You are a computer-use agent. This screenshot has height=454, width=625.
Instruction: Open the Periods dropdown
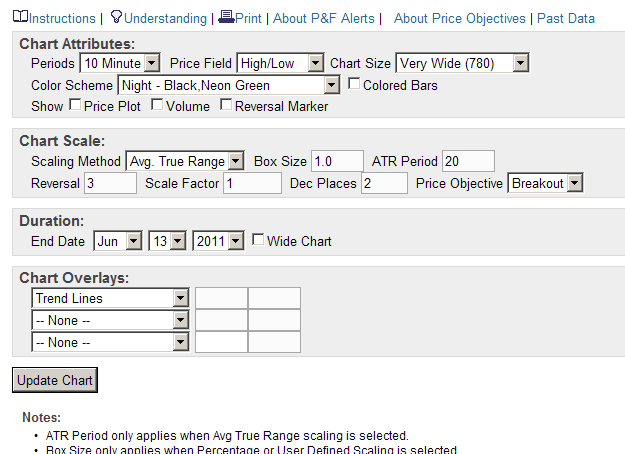(120, 63)
